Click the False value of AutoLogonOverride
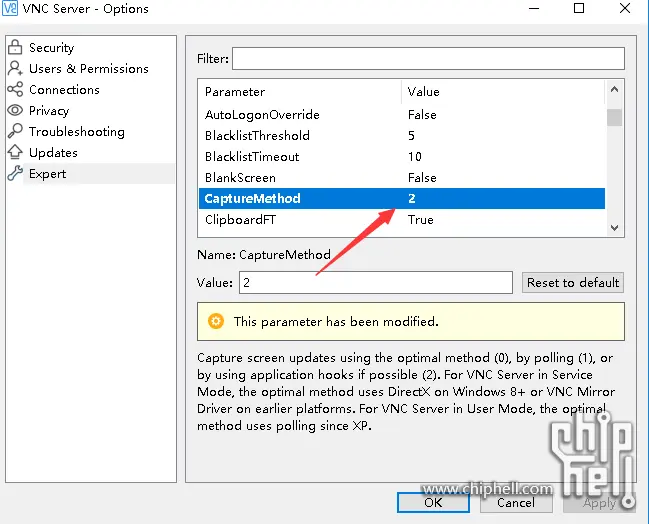Screen dimensions: 649x524 click(422, 115)
